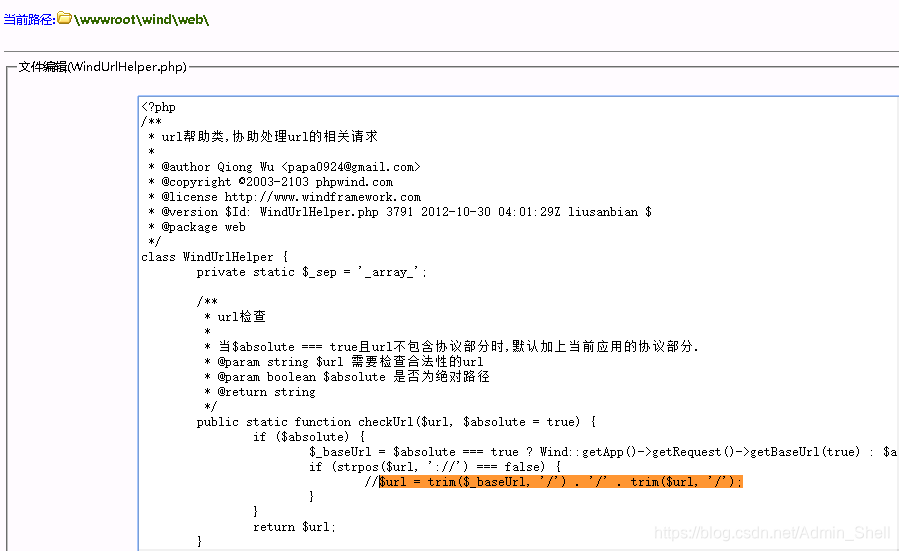Click the @param boolean $absolute comment line
The width and height of the screenshot is (899, 551).
click(x=347, y=377)
